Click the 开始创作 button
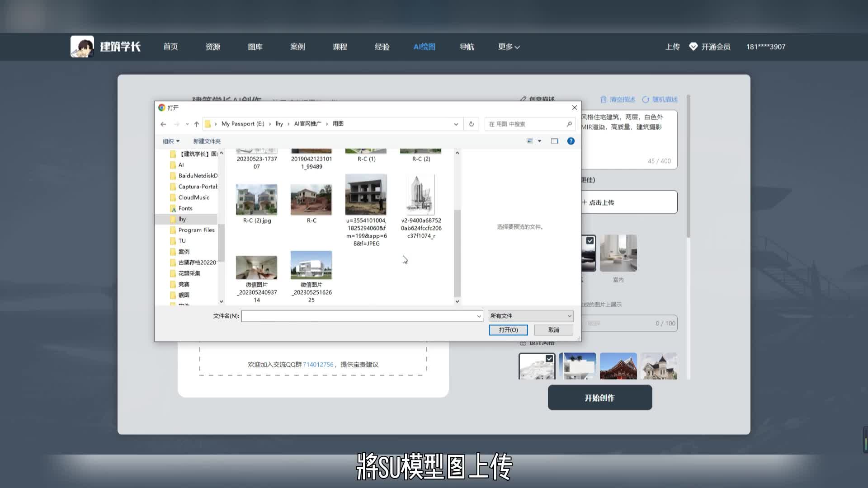 coord(599,398)
